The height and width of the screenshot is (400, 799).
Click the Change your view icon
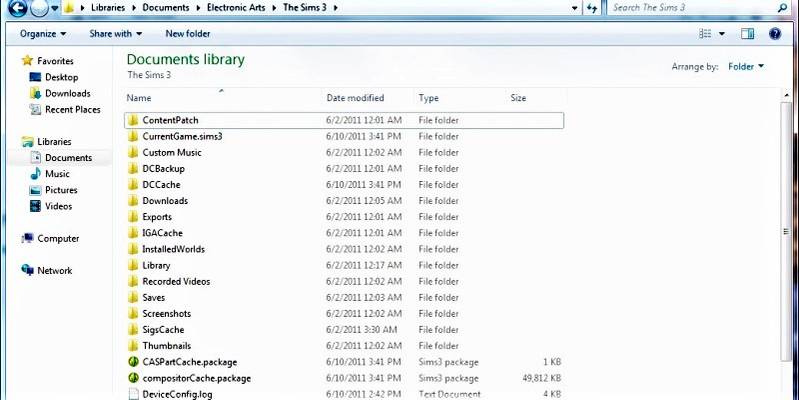(x=705, y=34)
